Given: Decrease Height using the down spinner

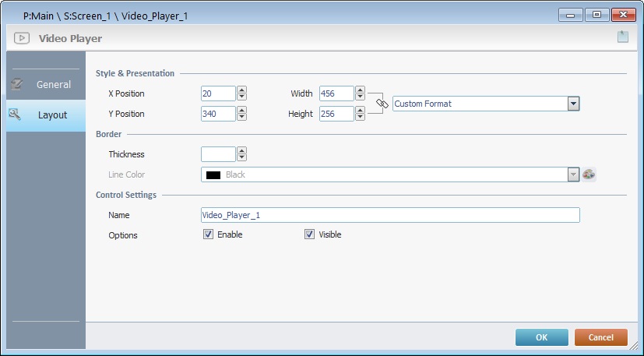Looking at the screenshot, I should point(360,118).
